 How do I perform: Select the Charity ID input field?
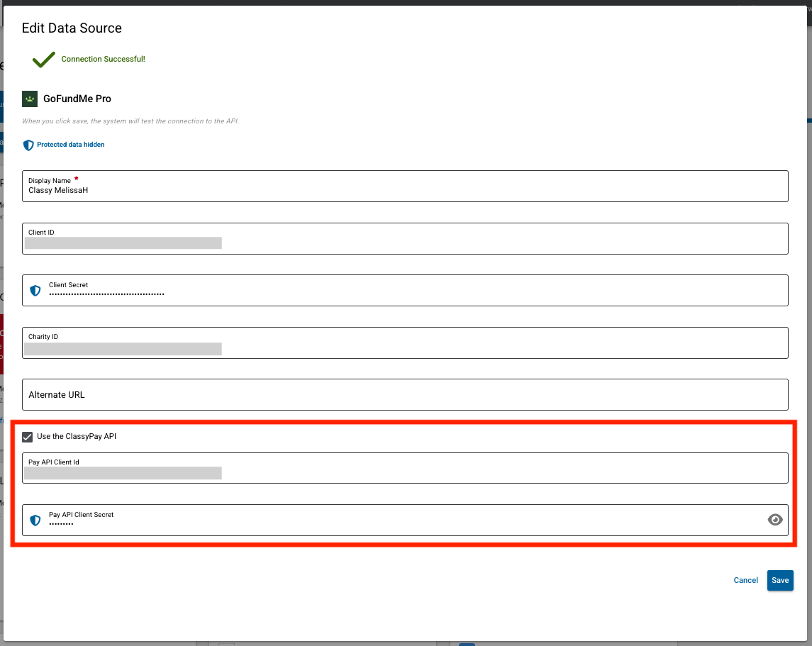point(405,343)
